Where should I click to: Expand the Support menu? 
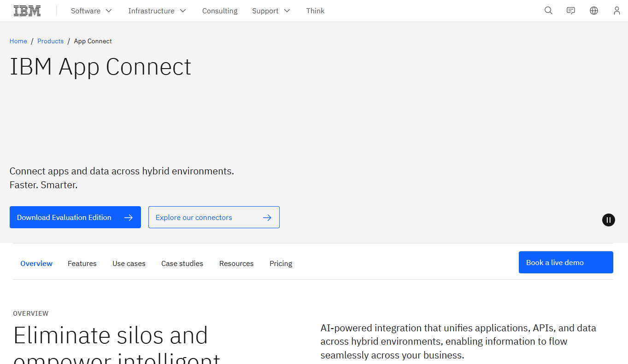point(271,11)
